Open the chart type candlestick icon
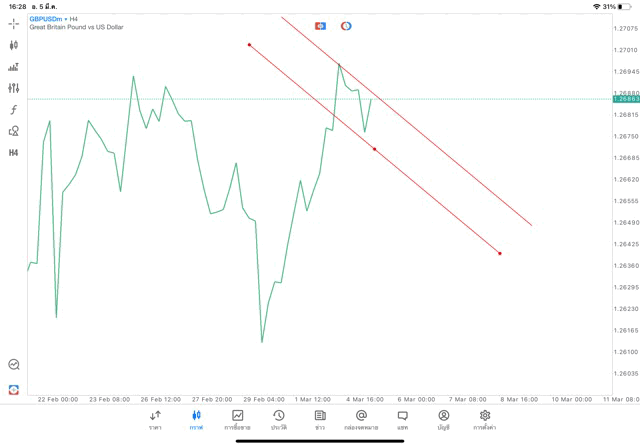 click(13, 45)
